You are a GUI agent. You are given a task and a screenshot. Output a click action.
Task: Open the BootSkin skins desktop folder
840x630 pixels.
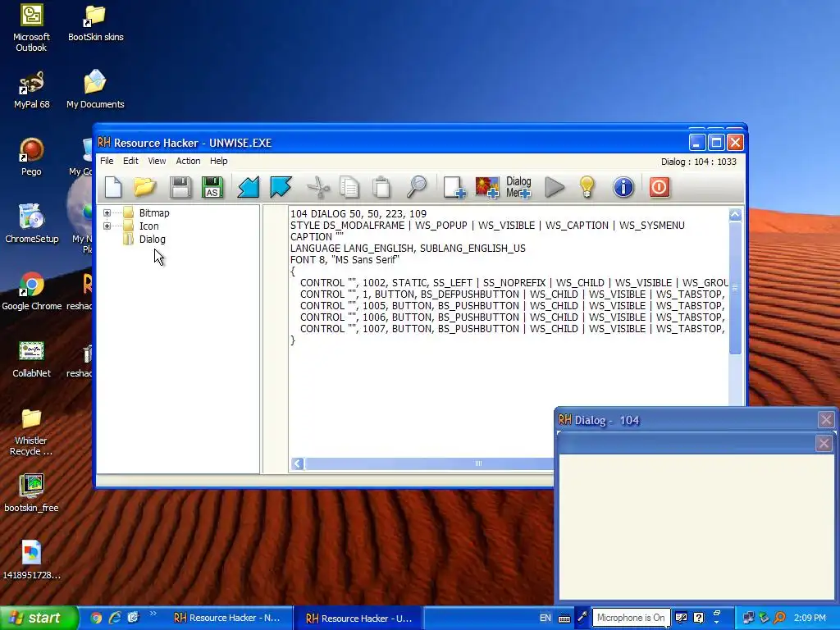point(95,24)
